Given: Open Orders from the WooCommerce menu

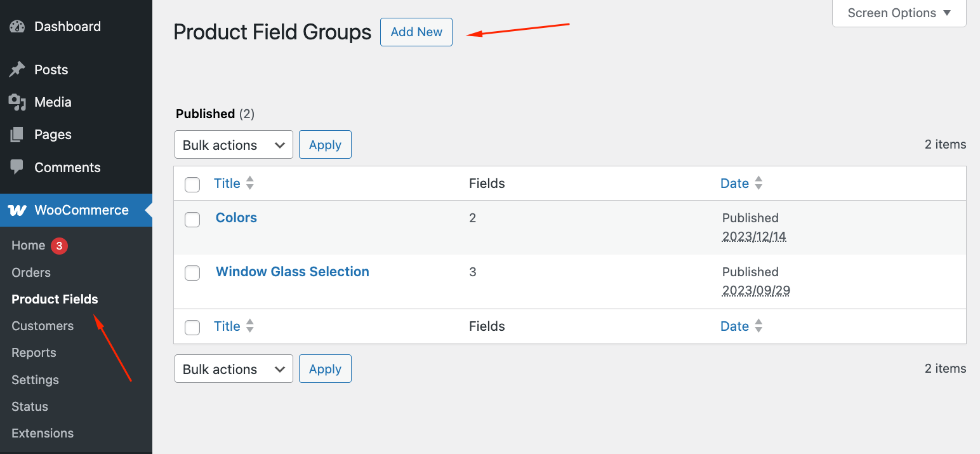Looking at the screenshot, I should coord(30,272).
